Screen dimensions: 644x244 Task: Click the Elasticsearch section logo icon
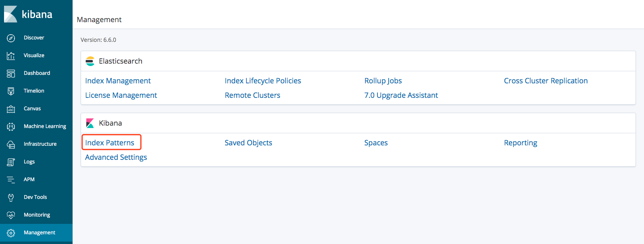click(90, 61)
